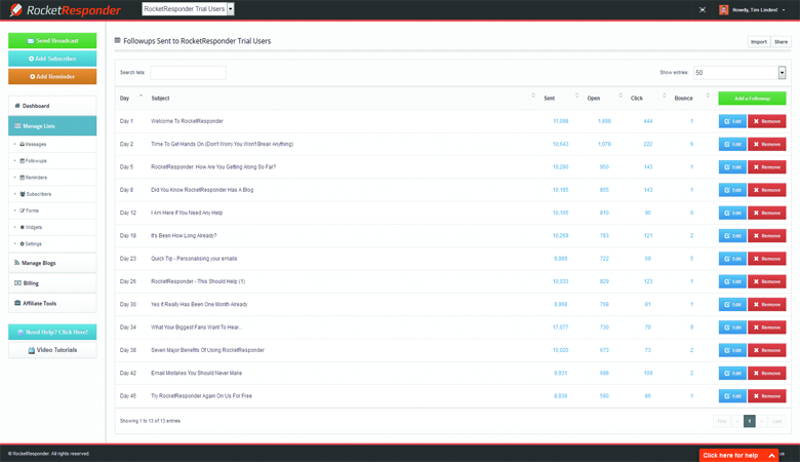Remove the Day 5 followup

767,167
